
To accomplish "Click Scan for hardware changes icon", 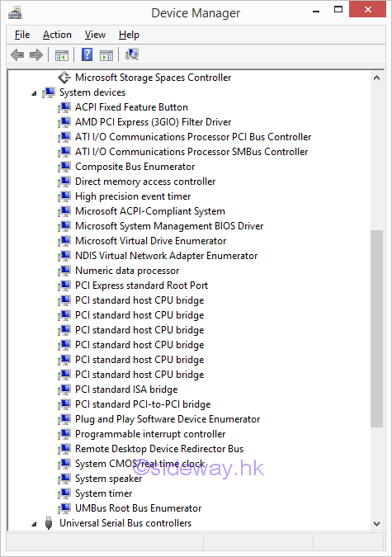I will pos(132,54).
